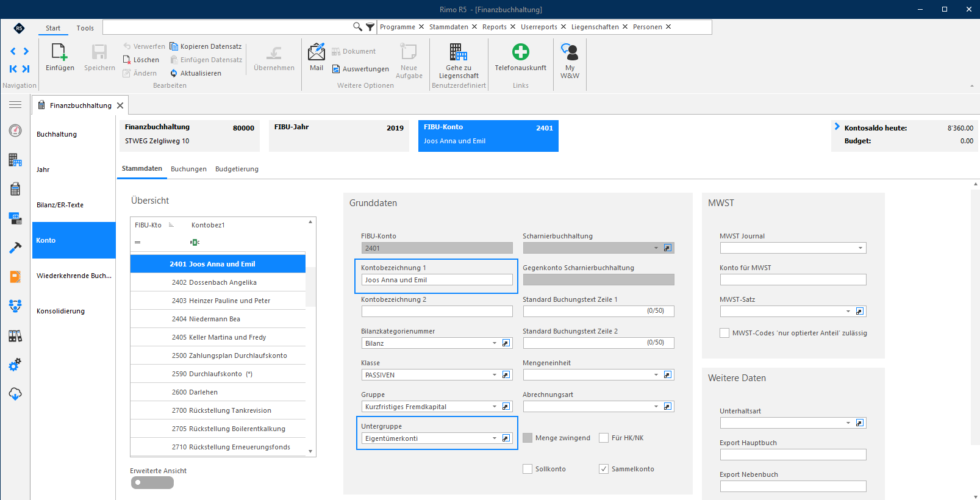
Task: Click the Mail icon
Action: [x=317, y=52]
